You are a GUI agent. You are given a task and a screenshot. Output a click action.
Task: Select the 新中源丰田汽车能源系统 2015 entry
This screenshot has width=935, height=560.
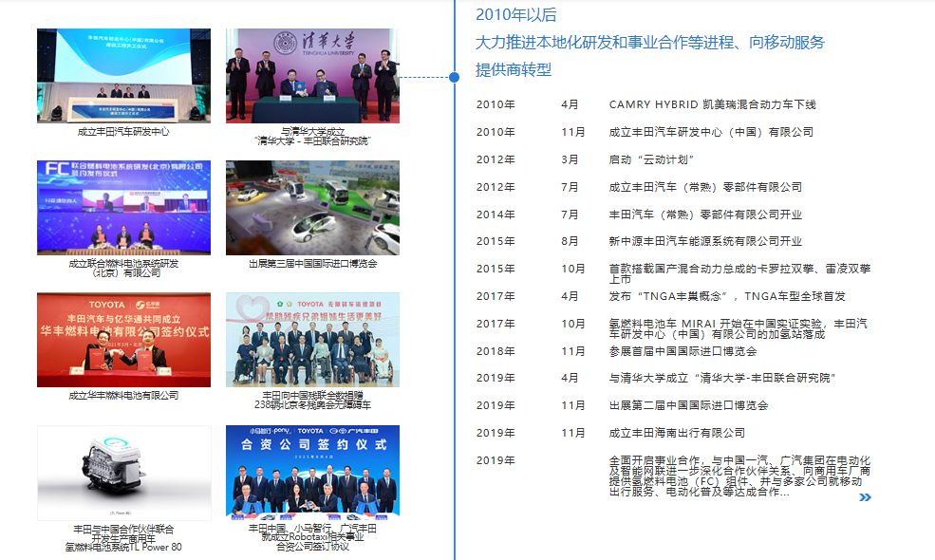(705, 241)
